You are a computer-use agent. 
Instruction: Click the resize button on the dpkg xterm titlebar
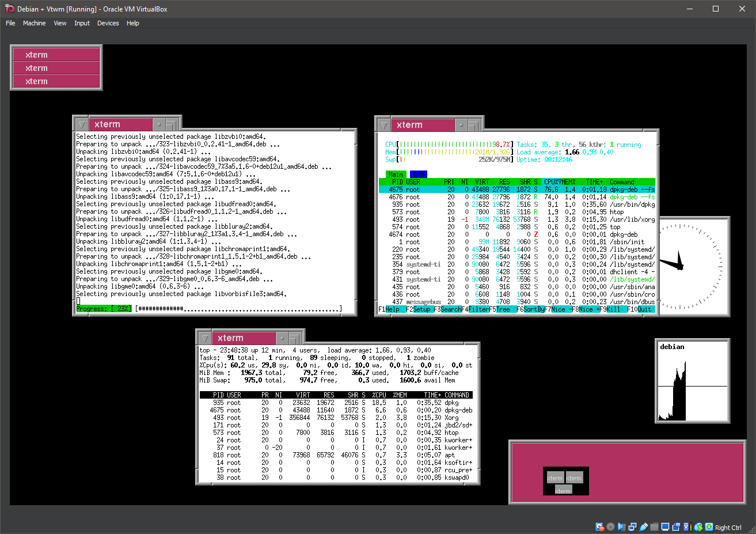point(172,123)
